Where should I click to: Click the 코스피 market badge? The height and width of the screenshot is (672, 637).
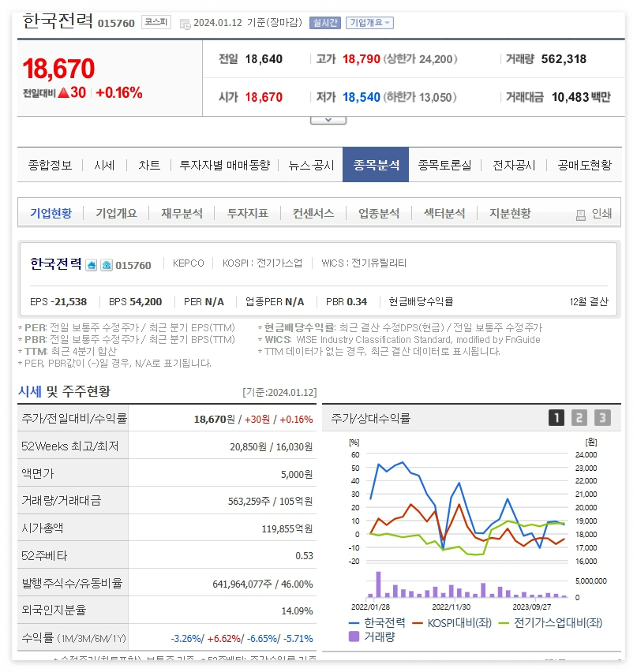[156, 22]
